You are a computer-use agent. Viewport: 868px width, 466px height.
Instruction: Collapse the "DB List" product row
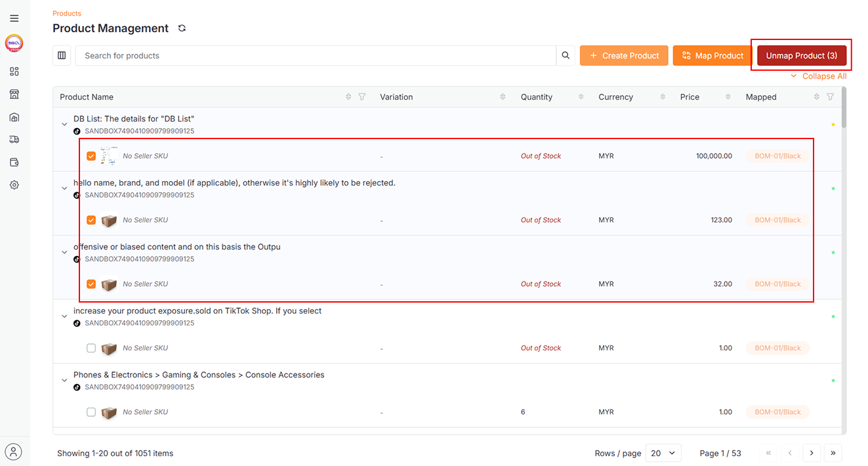click(x=64, y=124)
